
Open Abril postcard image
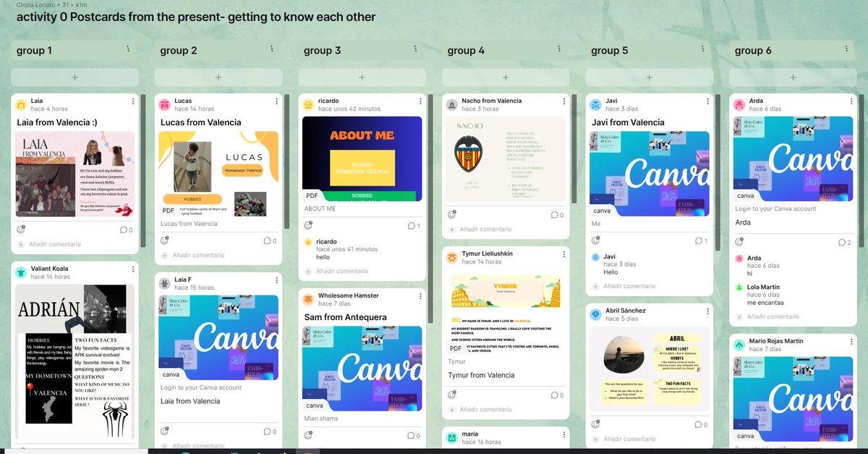[649, 369]
